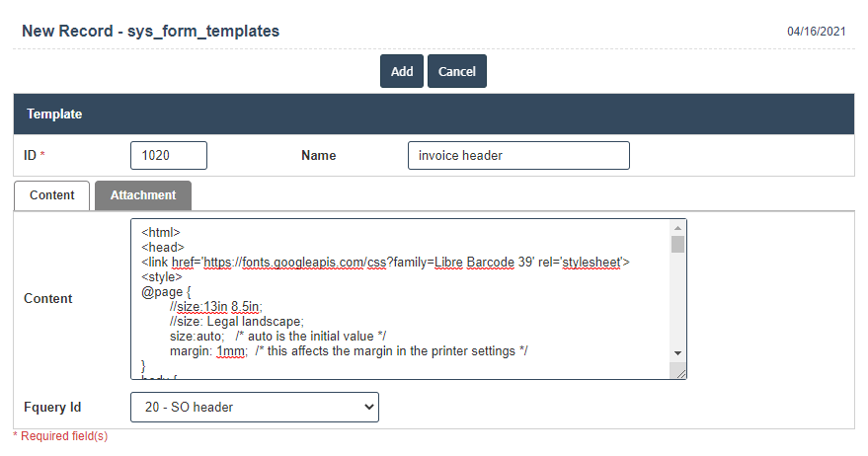The height and width of the screenshot is (456, 868).
Task: Focus the Name text field
Action: (517, 156)
